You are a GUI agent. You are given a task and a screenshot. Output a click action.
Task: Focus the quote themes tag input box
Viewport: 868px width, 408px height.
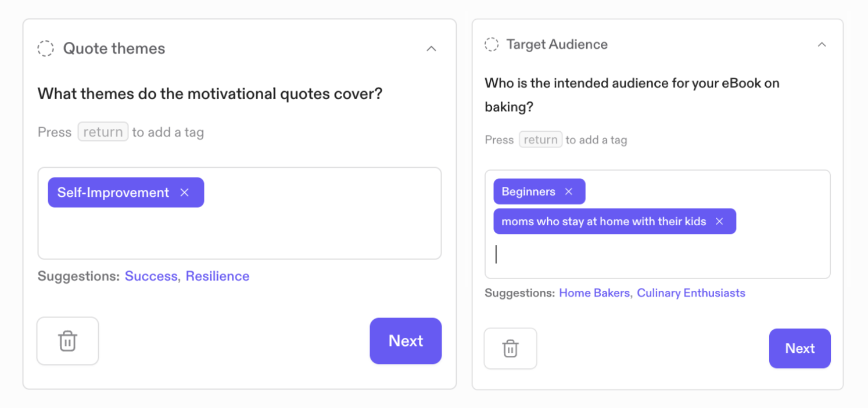(239, 232)
